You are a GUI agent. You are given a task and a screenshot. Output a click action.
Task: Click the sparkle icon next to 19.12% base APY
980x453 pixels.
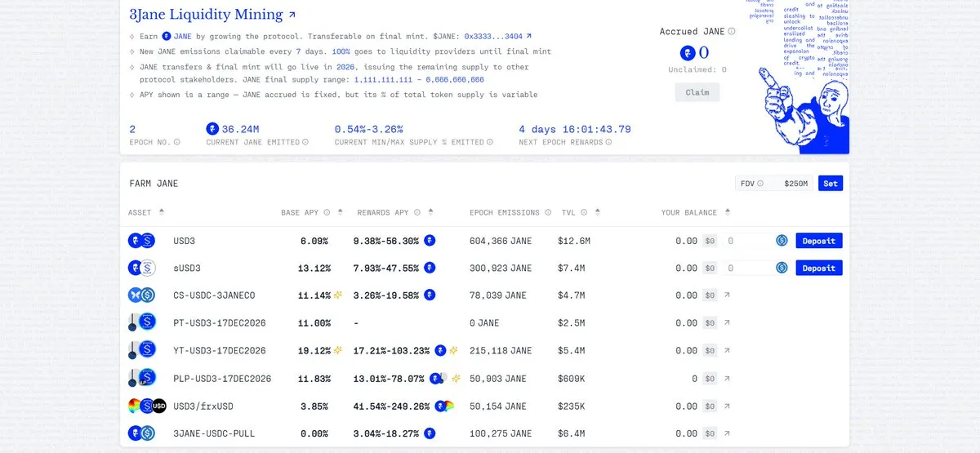tap(337, 350)
